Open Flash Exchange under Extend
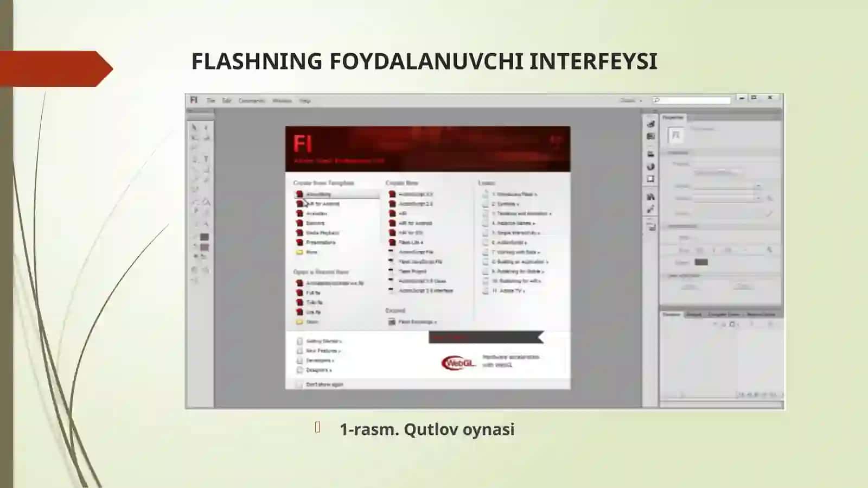Viewport: 868px width, 488px height. 417,322
